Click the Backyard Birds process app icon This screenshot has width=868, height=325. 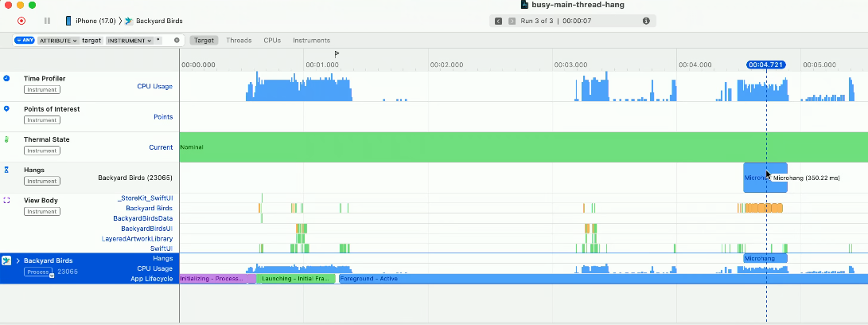(6, 260)
